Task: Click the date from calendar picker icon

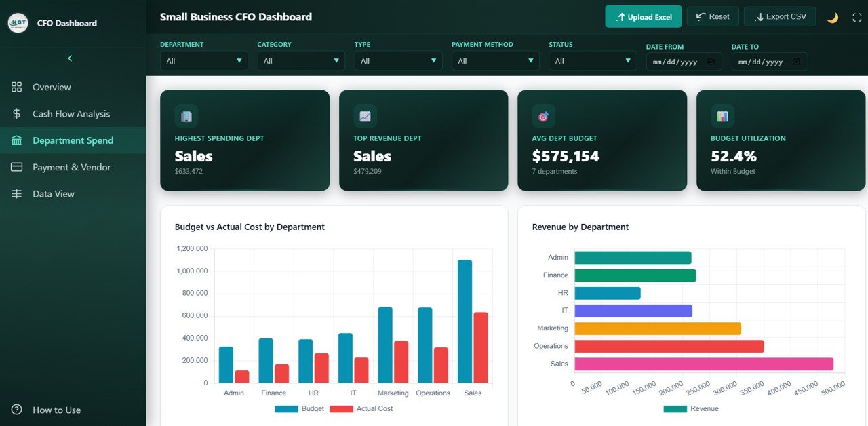Action: [x=711, y=62]
